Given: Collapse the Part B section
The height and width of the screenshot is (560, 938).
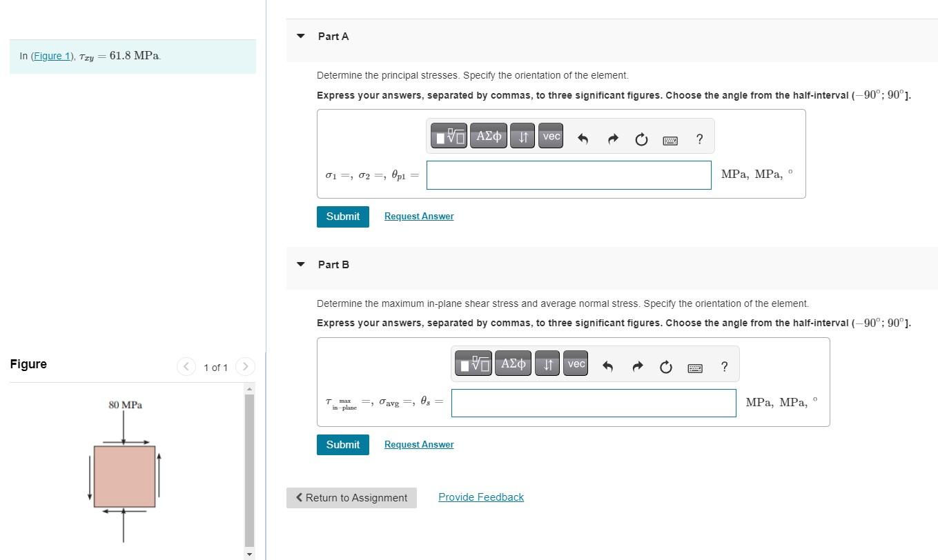Looking at the screenshot, I should [x=300, y=264].
